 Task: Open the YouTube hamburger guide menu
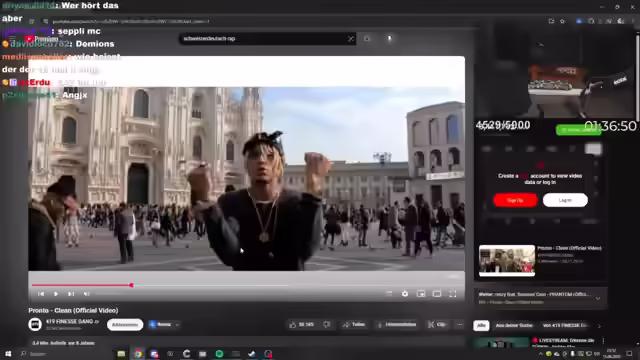coord(13,39)
